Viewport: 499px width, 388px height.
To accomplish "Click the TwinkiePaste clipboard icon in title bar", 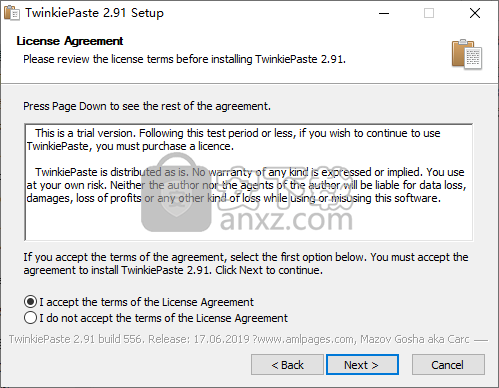I will click(x=12, y=13).
